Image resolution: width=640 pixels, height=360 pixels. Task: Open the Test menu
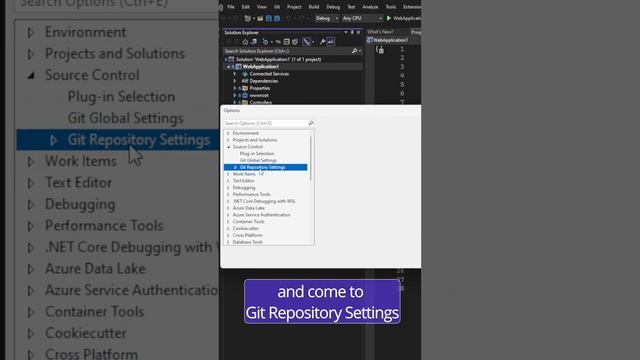[x=351, y=7]
